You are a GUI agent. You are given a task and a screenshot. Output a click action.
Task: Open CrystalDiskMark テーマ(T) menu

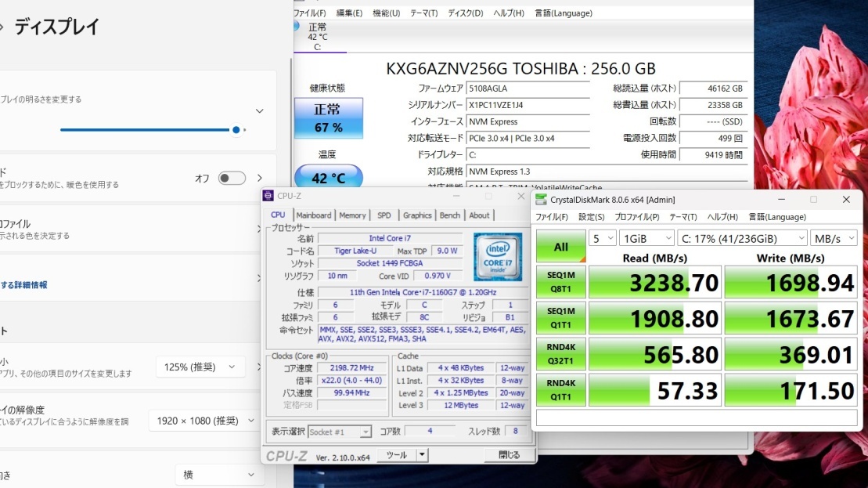[683, 217]
